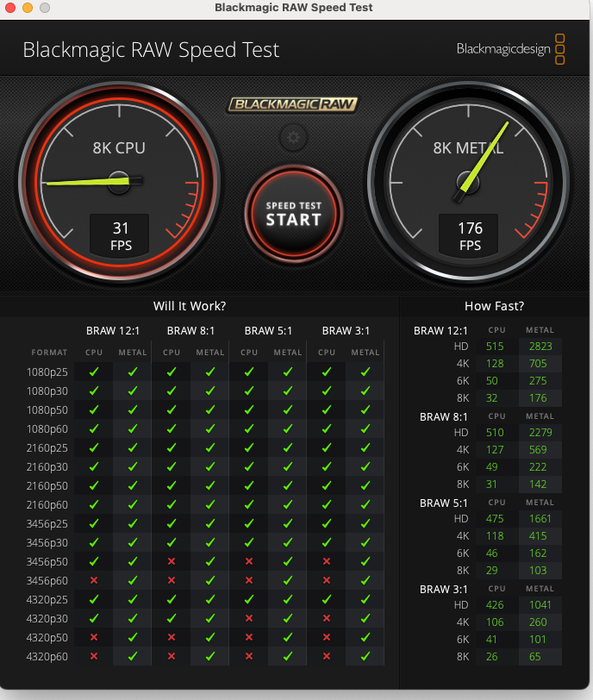Click the Blackmagic RAW logo badge
This screenshot has height=700, width=593.
293,104
